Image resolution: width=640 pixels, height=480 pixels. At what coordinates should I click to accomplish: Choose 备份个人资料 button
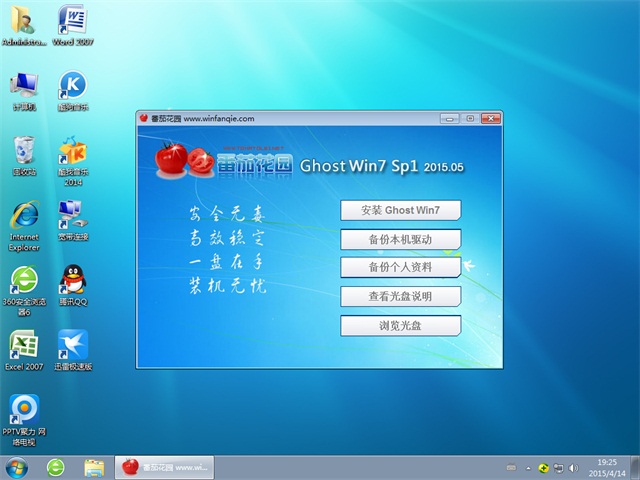point(400,267)
